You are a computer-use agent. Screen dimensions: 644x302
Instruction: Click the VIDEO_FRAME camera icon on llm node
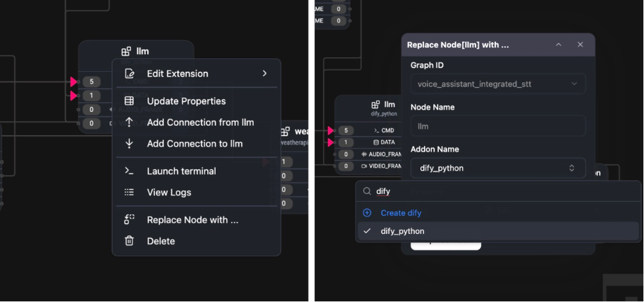click(x=364, y=166)
